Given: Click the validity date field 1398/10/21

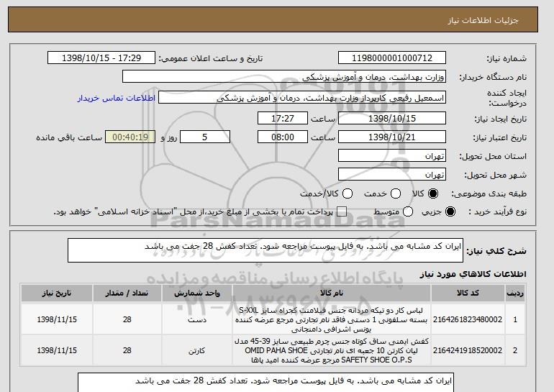Looking at the screenshot, I should 392,137.
